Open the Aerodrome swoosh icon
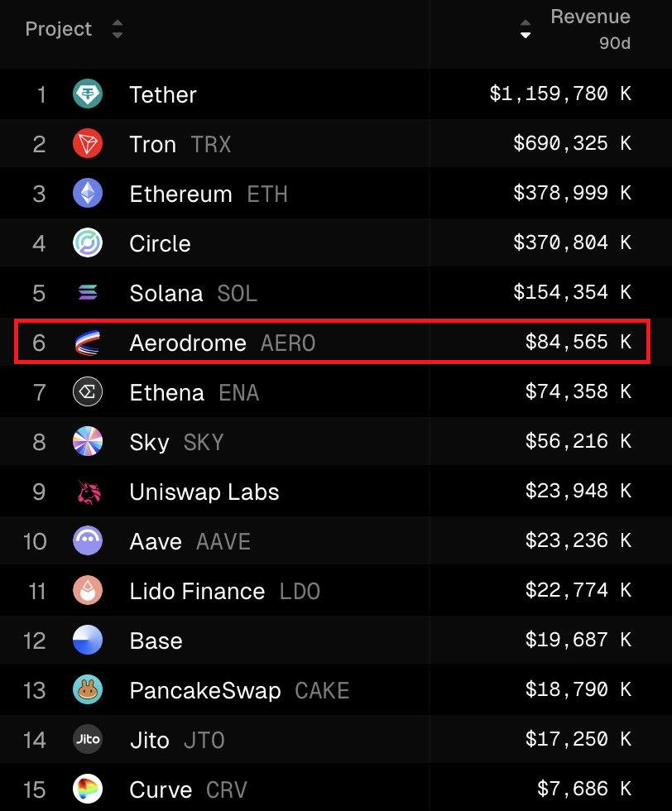Viewport: 672px width, 811px height. tap(88, 343)
